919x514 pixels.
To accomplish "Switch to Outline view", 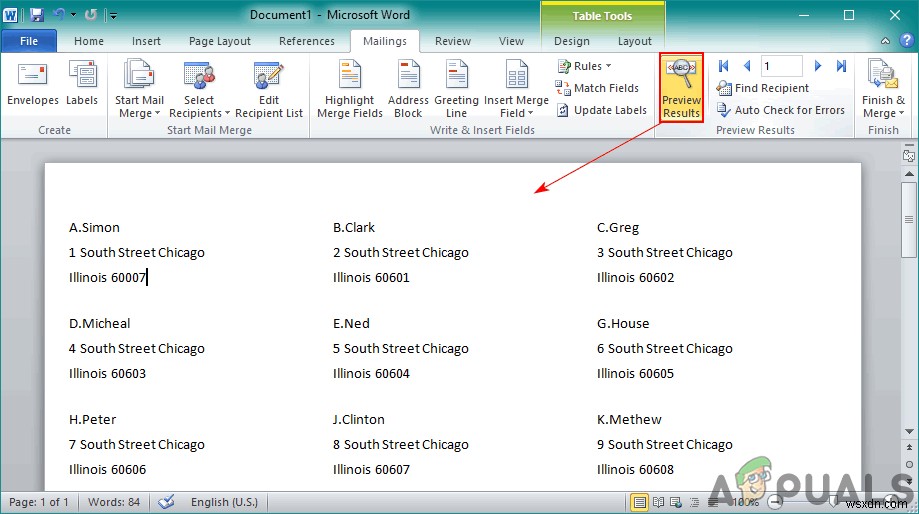I will click(x=695, y=502).
